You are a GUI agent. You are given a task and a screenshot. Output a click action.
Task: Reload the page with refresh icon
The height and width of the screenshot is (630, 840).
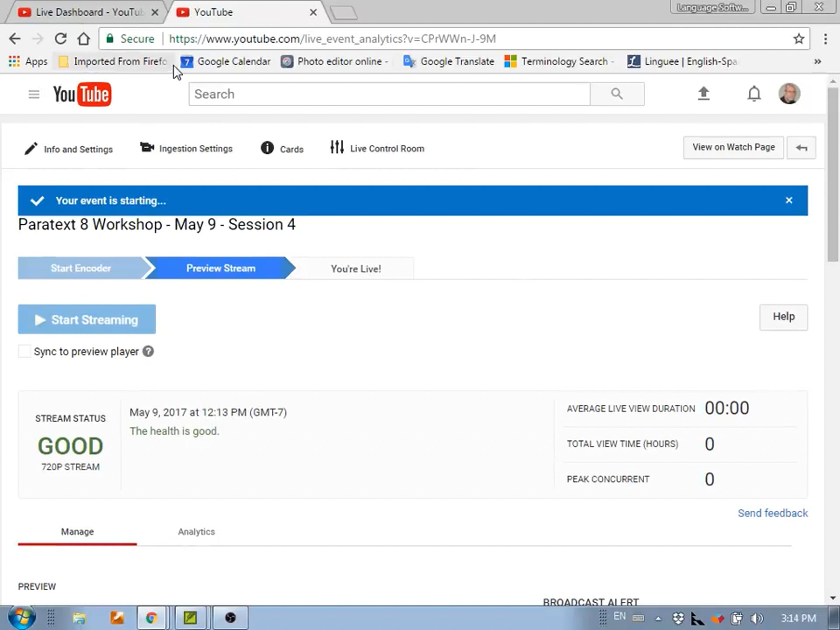tap(61, 39)
